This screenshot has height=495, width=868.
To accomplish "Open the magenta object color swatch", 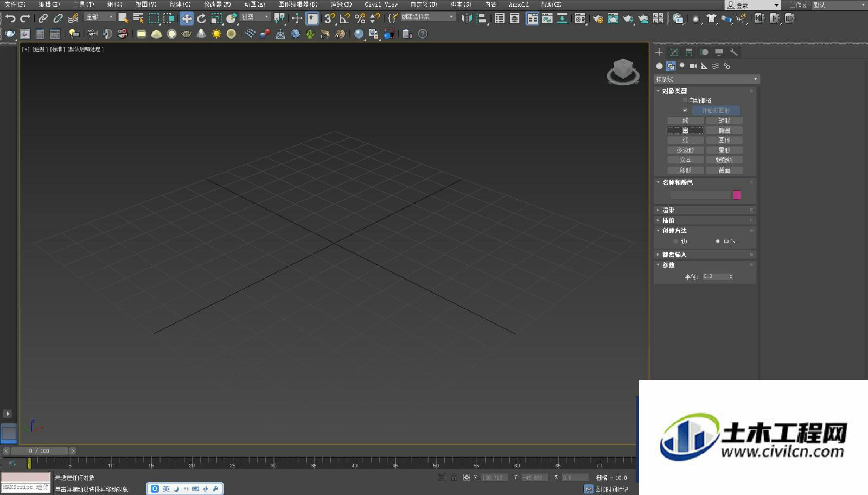I will click(x=737, y=195).
